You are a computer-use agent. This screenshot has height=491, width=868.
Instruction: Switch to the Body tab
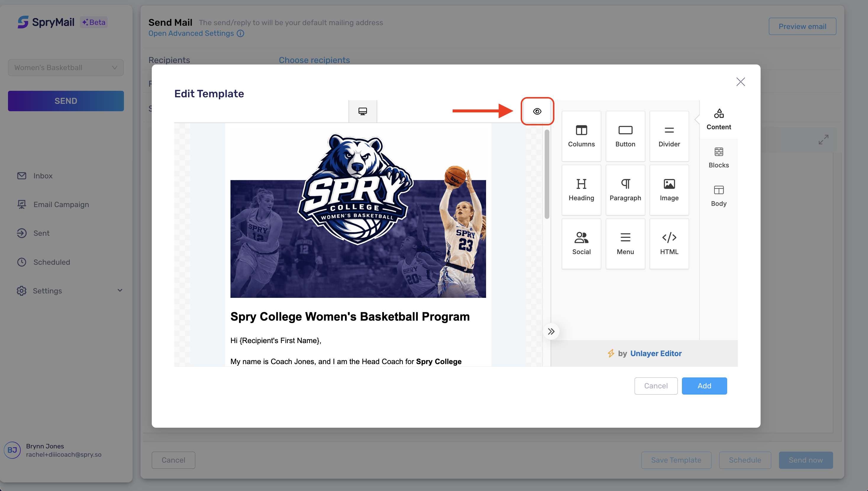[x=719, y=196]
